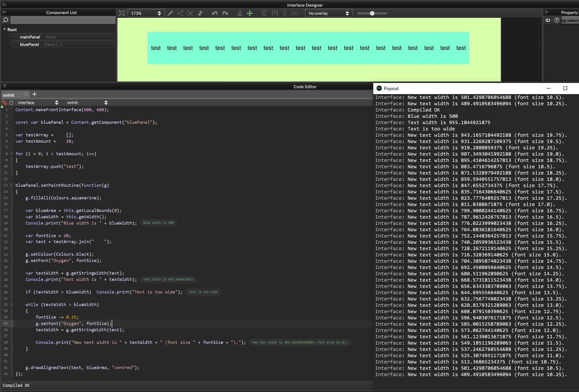Collapse the Root tree node

tap(4, 29)
